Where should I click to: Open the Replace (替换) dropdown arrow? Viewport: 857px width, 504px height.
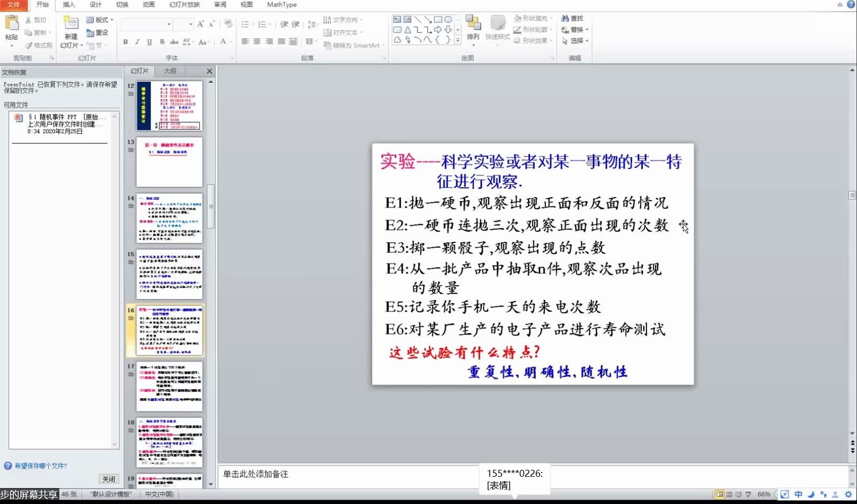click(587, 30)
